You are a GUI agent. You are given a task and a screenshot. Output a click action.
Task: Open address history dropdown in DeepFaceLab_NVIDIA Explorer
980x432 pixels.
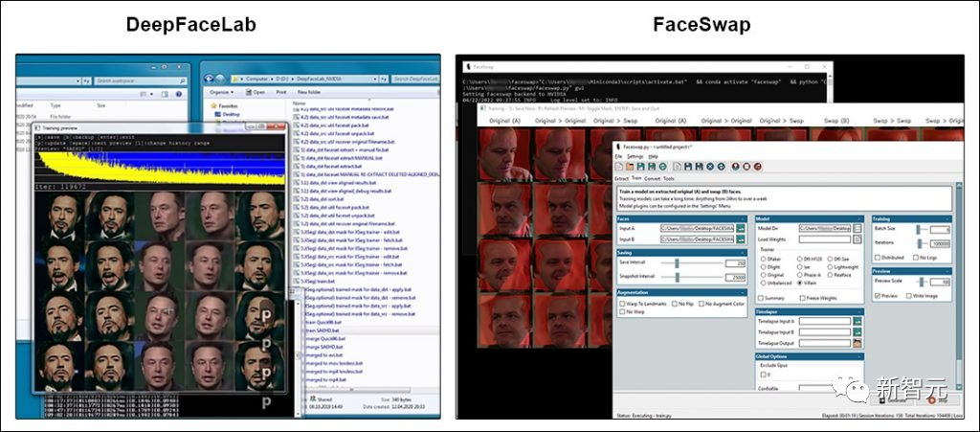coord(374,80)
